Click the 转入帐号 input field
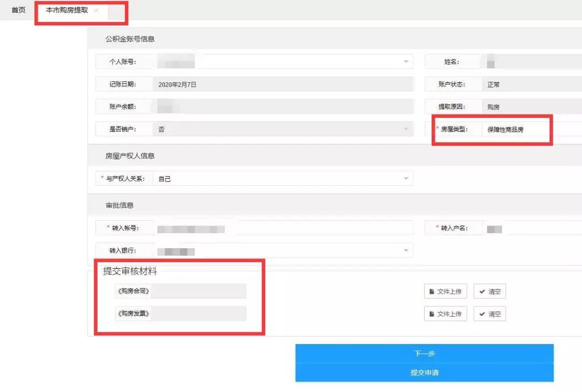 (x=280, y=228)
